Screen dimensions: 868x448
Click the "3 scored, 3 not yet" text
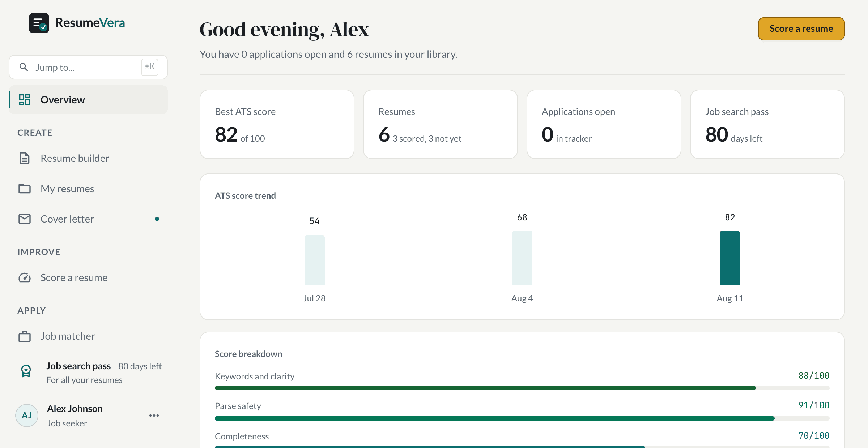(x=427, y=139)
